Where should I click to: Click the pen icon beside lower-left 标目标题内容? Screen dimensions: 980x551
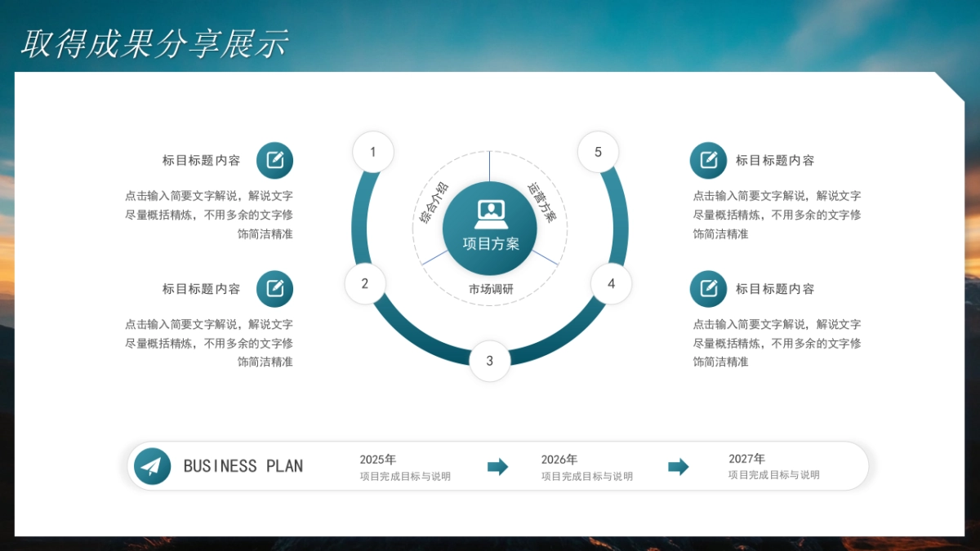click(275, 288)
